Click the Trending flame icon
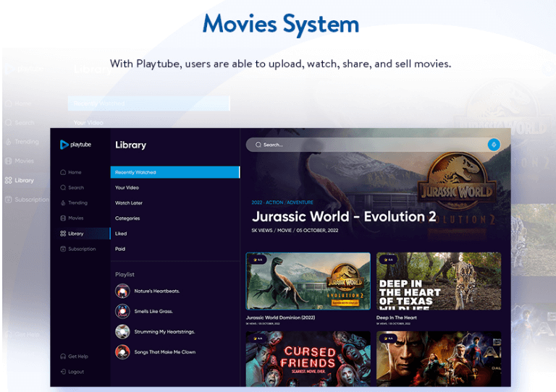This screenshot has height=392, width=556. (x=63, y=203)
